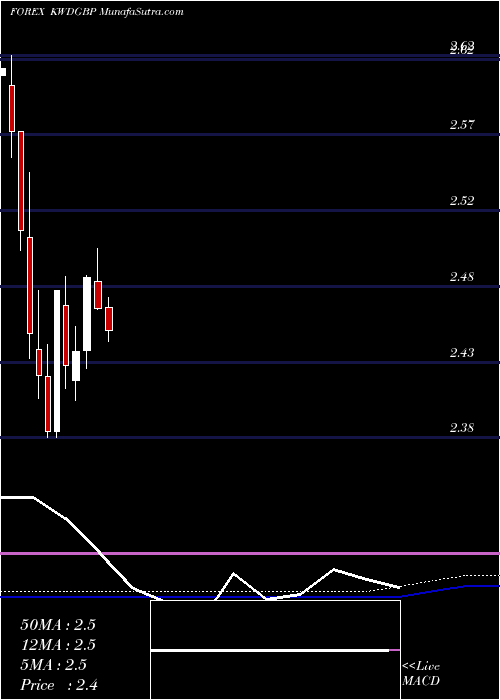Click the 5MA : 2.5 readout

pos(54,665)
